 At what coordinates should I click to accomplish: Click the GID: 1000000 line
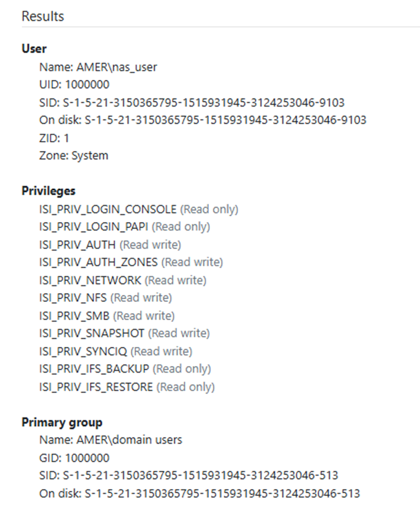click(74, 458)
